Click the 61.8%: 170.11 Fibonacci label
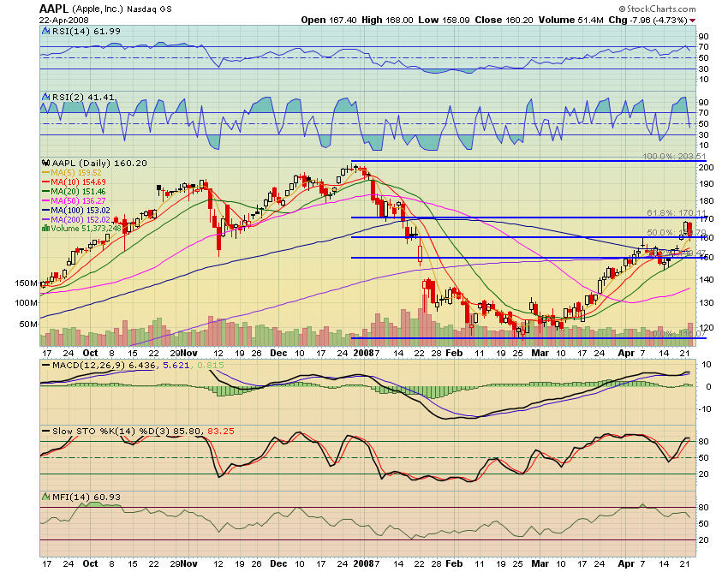The height and width of the screenshot is (572, 728). 676,212
